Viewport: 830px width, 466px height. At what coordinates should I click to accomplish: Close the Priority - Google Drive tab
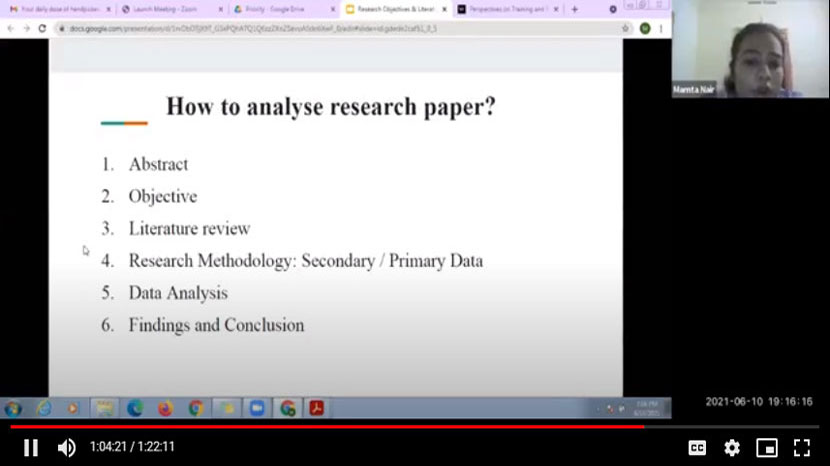click(x=333, y=10)
